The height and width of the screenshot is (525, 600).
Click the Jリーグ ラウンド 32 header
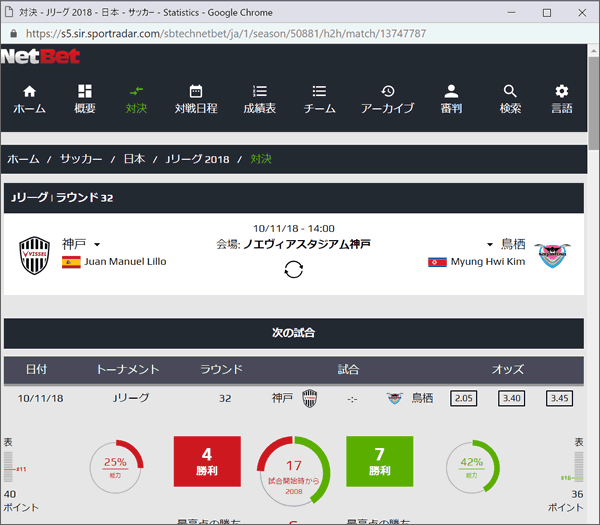293,198
